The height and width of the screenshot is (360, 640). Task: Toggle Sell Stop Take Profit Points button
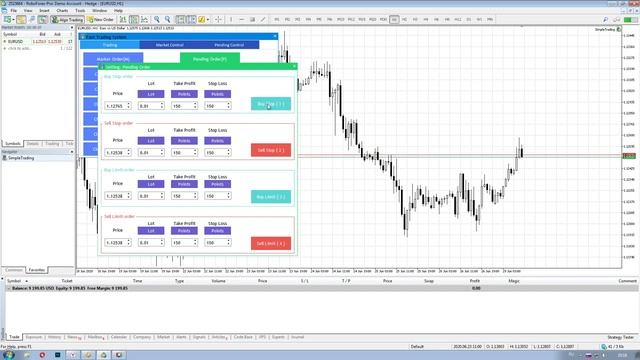click(x=184, y=140)
